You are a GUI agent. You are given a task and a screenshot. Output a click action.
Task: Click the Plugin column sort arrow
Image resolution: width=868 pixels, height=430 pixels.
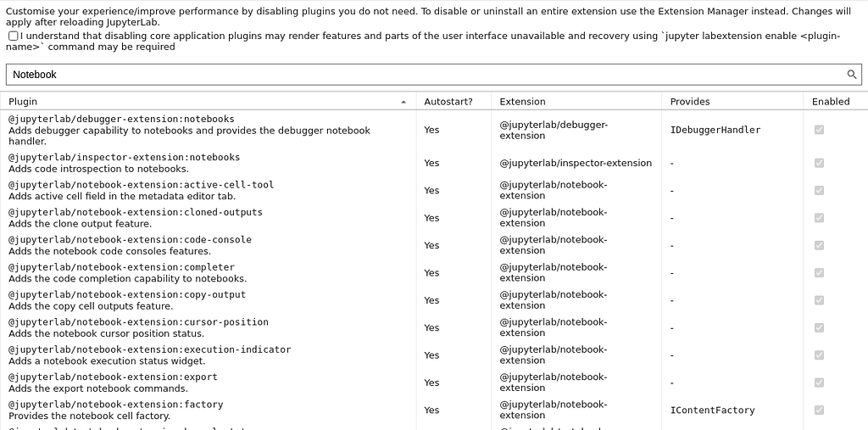[x=403, y=102]
